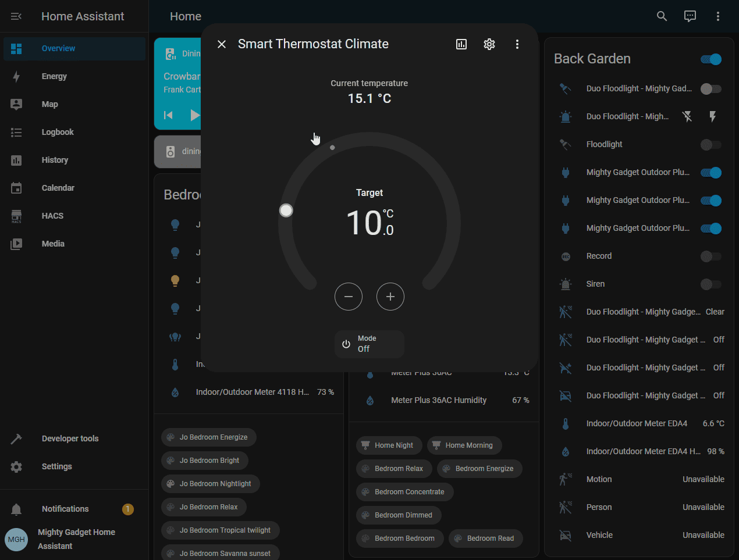Open thermostat history graph icon
This screenshot has width=739, height=560.
click(x=461, y=44)
